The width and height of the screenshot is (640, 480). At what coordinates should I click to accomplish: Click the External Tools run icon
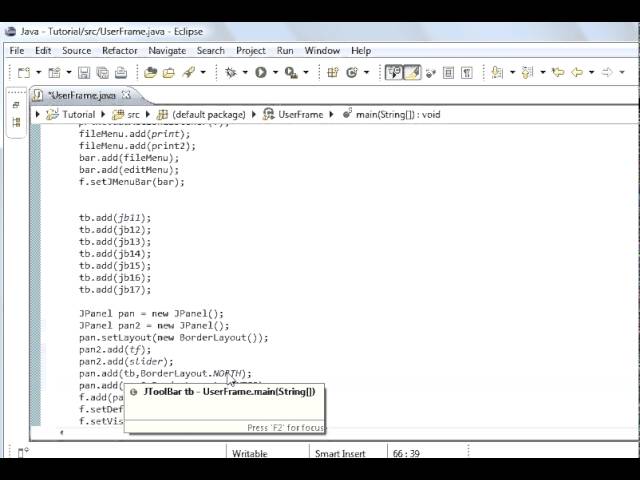291,73
